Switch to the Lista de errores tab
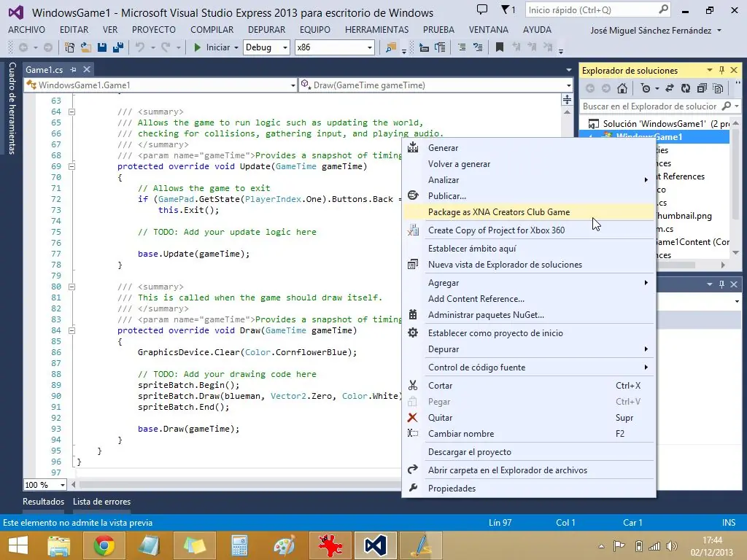This screenshot has width=747, height=560. pos(101,502)
